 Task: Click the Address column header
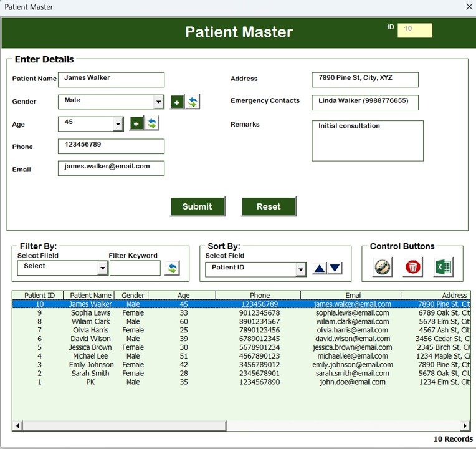[x=436, y=296]
